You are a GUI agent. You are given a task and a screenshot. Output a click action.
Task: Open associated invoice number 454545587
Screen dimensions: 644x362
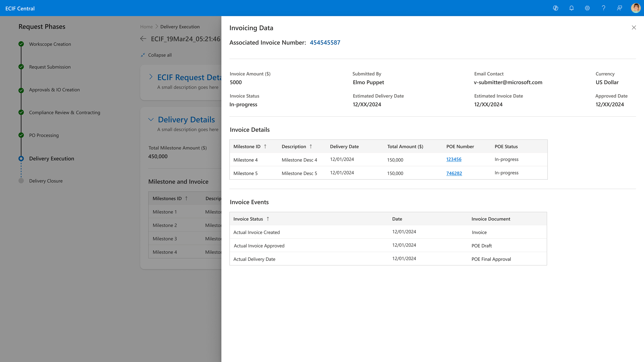point(325,42)
